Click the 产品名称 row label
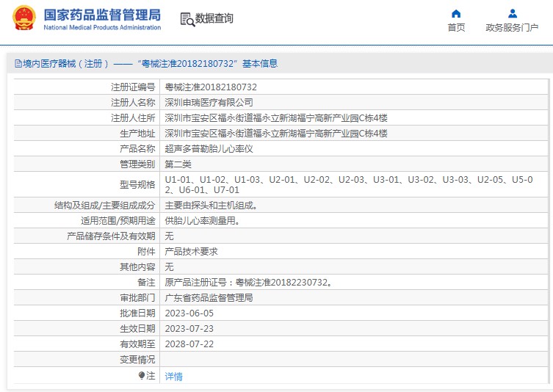Image resolution: width=553 pixels, height=392 pixels. (137, 149)
